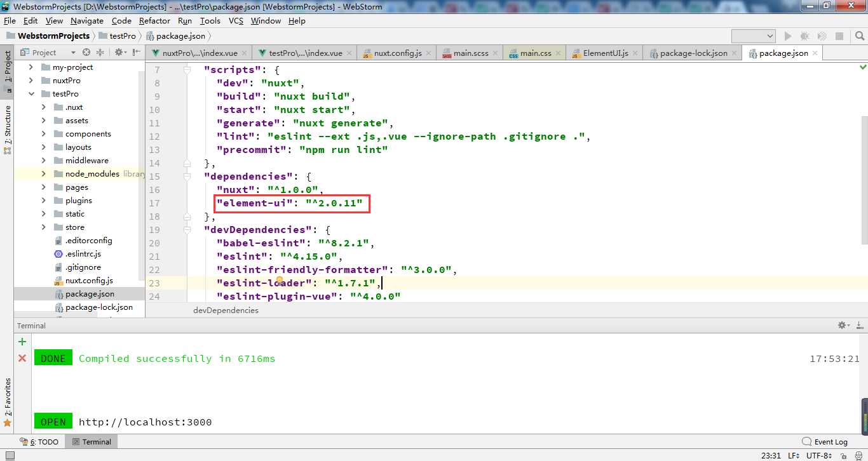
Task: Collapse the testPro folder
Action: (x=31, y=94)
